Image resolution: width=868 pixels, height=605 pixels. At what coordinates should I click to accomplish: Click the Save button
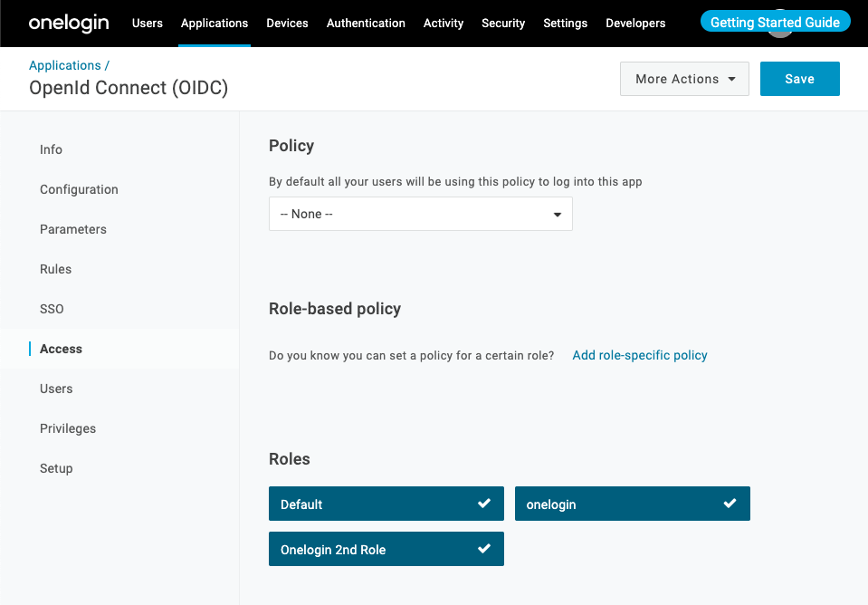click(x=799, y=79)
